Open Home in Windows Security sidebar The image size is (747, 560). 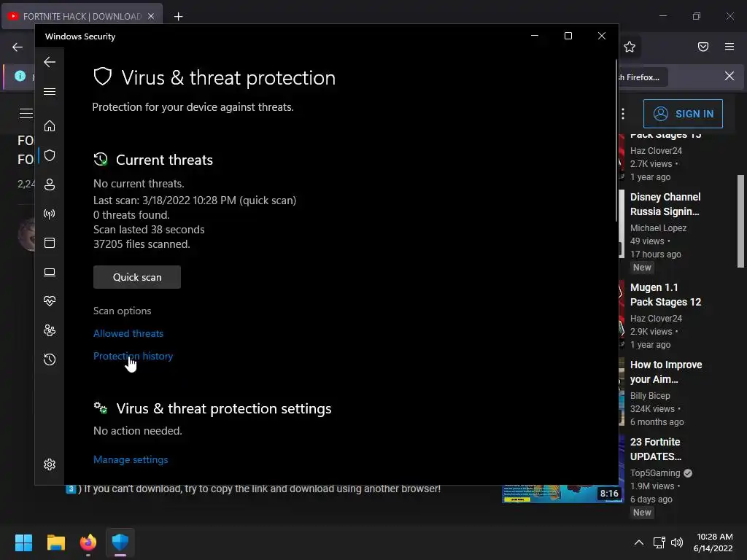click(50, 126)
